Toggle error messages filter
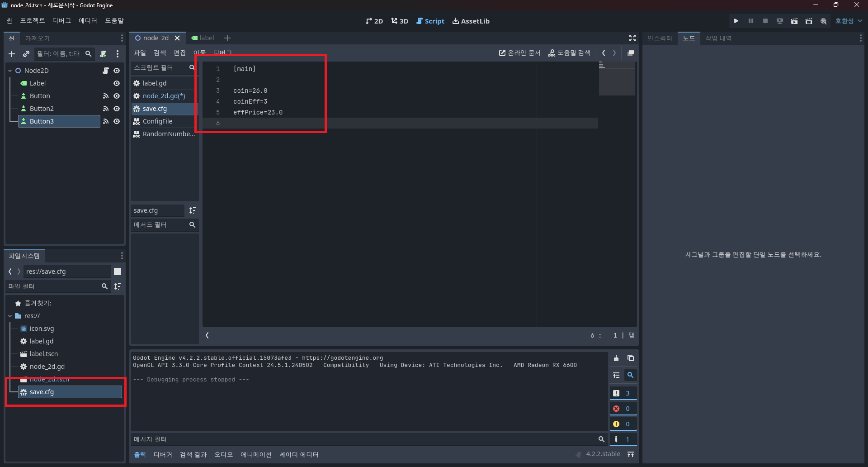This screenshot has height=467, width=868. coord(623,409)
